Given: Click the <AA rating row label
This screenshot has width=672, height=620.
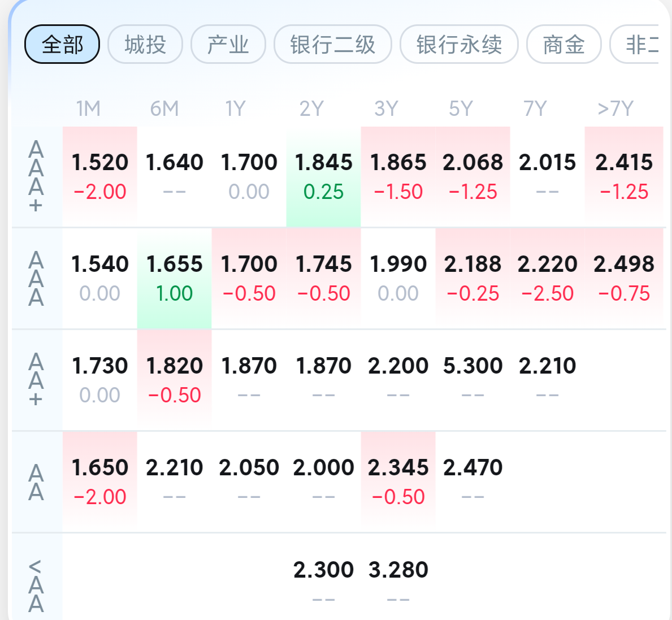Looking at the screenshot, I should [x=36, y=586].
